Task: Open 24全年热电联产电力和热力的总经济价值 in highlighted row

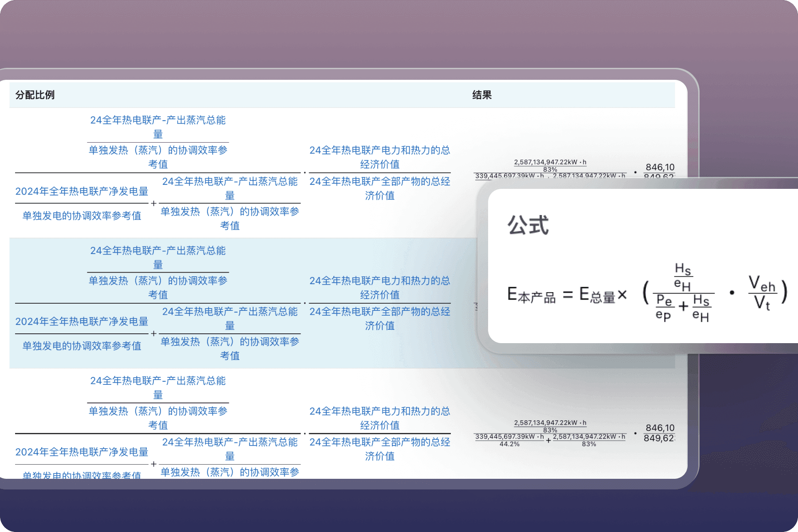Action: click(x=379, y=287)
